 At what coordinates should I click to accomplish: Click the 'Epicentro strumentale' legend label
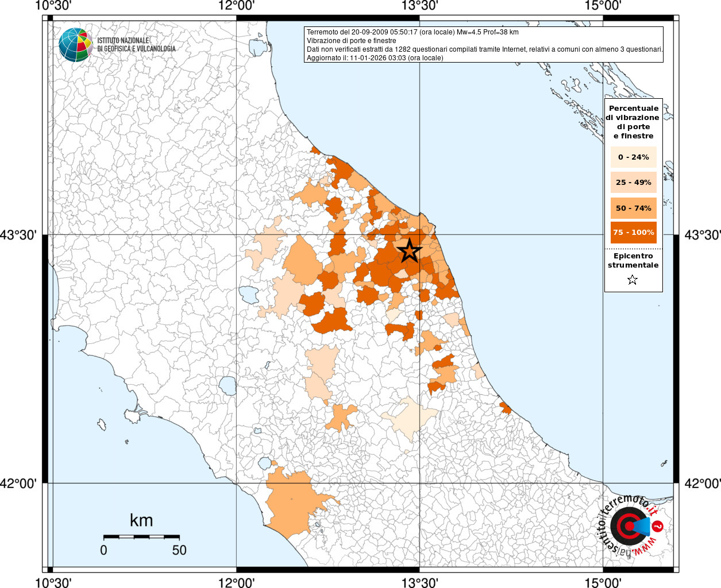pyautogui.click(x=633, y=261)
